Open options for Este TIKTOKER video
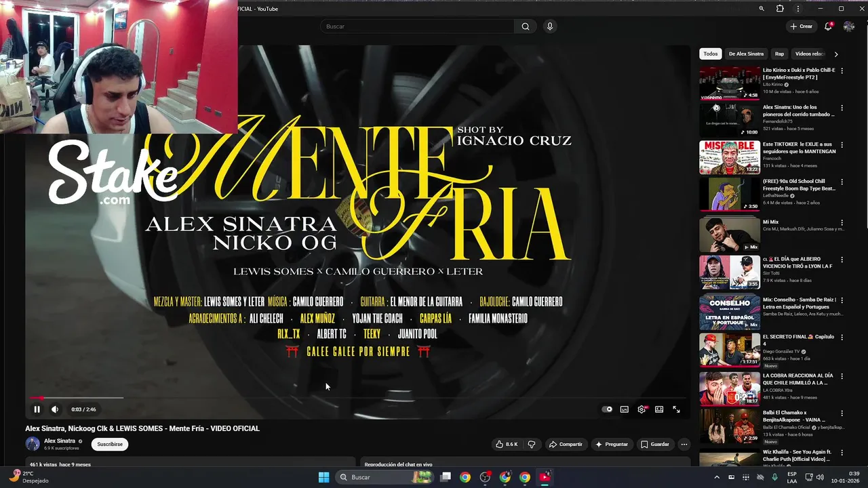Viewport: 868px width, 488px height. pos(842,144)
